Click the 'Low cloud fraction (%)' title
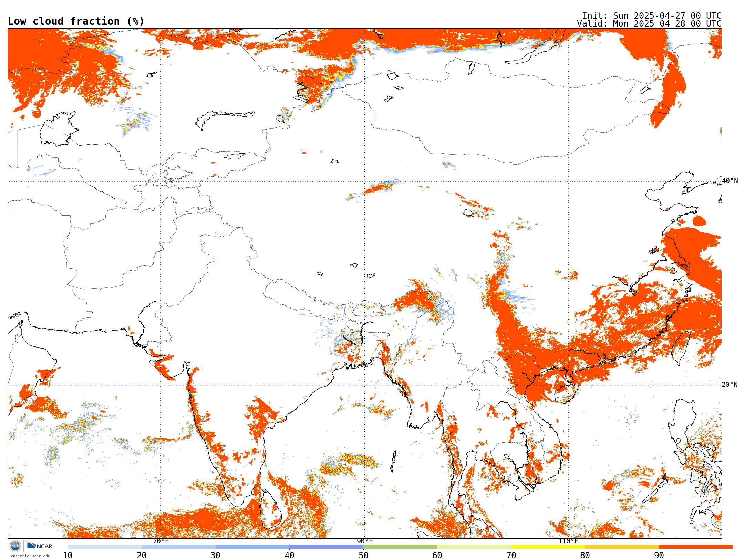This screenshot has width=744, height=560. pyautogui.click(x=76, y=21)
